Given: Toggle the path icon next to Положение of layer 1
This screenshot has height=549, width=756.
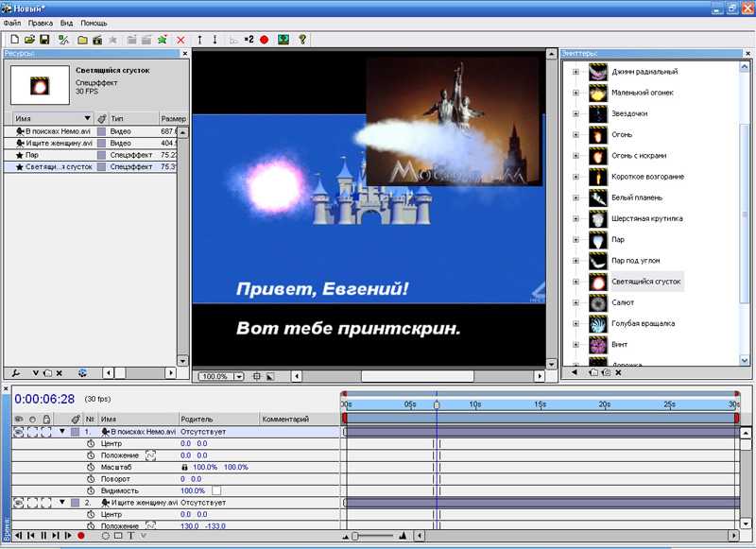Looking at the screenshot, I should [x=150, y=455].
